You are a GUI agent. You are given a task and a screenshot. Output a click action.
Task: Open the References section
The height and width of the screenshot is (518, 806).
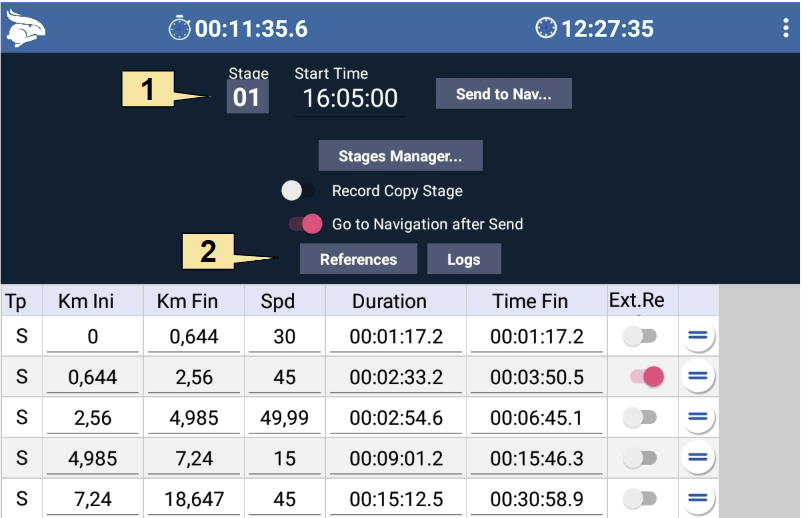(x=358, y=259)
